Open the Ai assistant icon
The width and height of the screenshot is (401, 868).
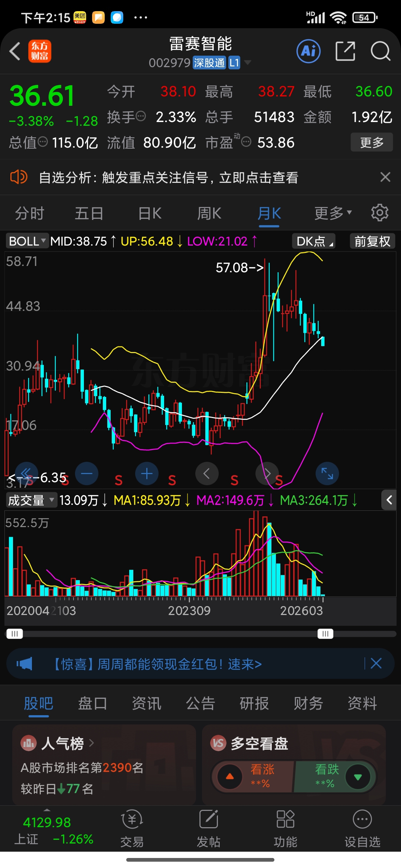[x=309, y=51]
